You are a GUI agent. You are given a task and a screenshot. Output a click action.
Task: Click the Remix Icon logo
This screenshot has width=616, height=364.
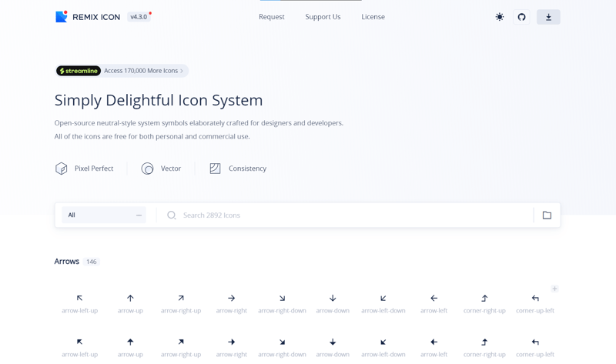tap(88, 17)
